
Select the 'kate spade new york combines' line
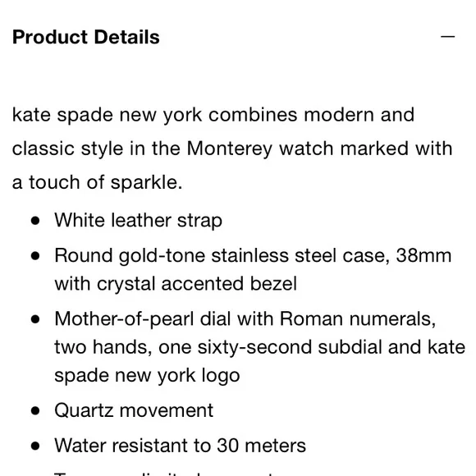[x=213, y=116]
